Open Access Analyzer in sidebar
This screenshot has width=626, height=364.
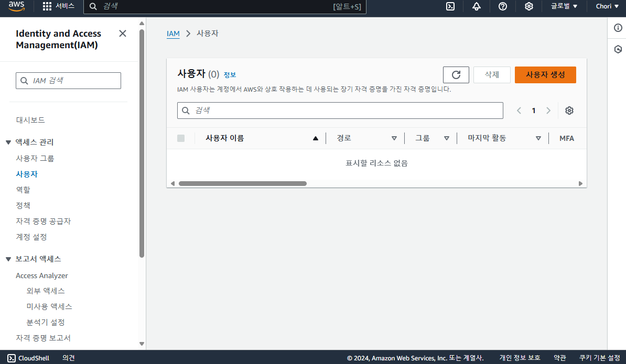42,275
